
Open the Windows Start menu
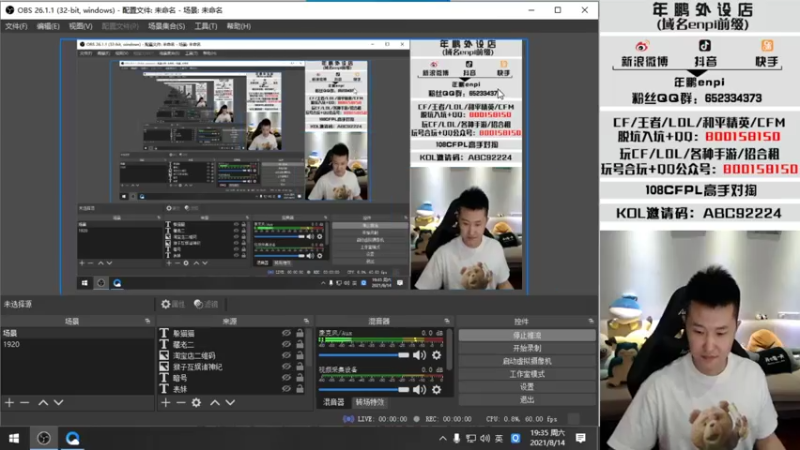[x=14, y=438]
